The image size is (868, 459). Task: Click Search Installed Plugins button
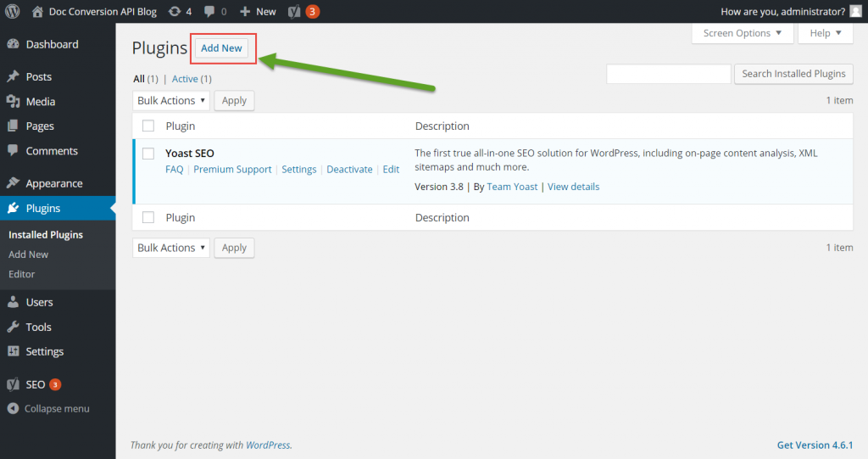[x=793, y=74]
